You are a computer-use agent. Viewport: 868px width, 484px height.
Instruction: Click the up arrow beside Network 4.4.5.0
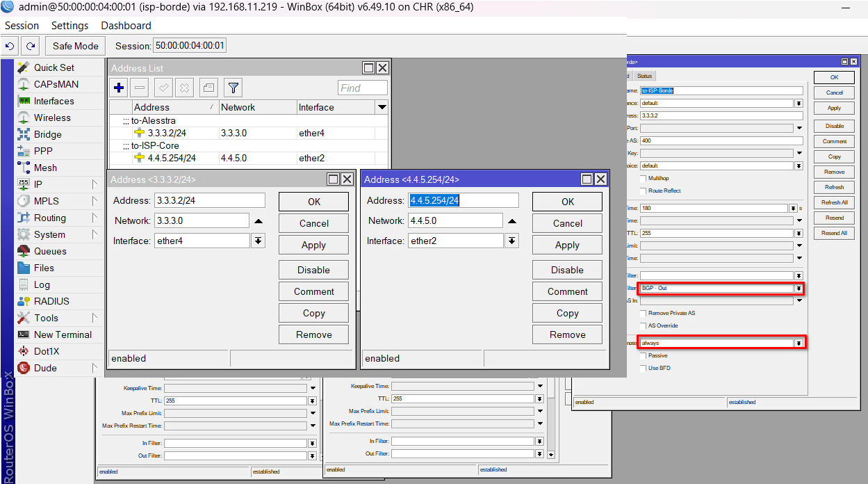coord(511,221)
